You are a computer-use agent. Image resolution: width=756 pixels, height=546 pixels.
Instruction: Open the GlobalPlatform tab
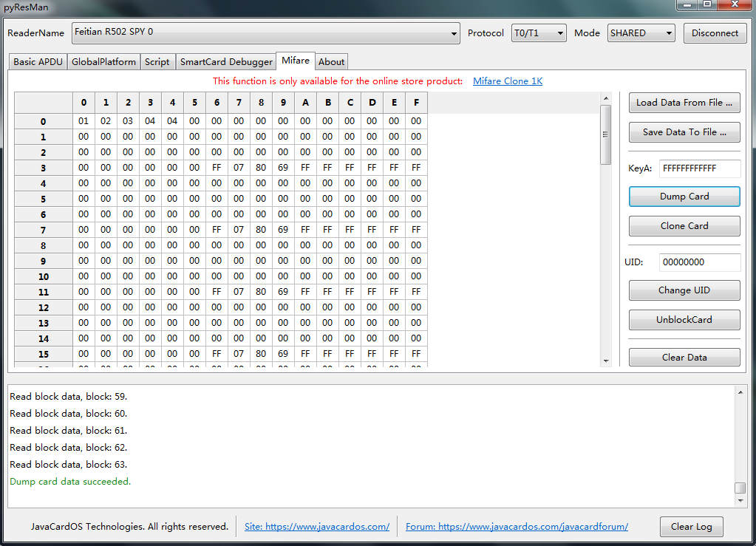pyautogui.click(x=103, y=62)
